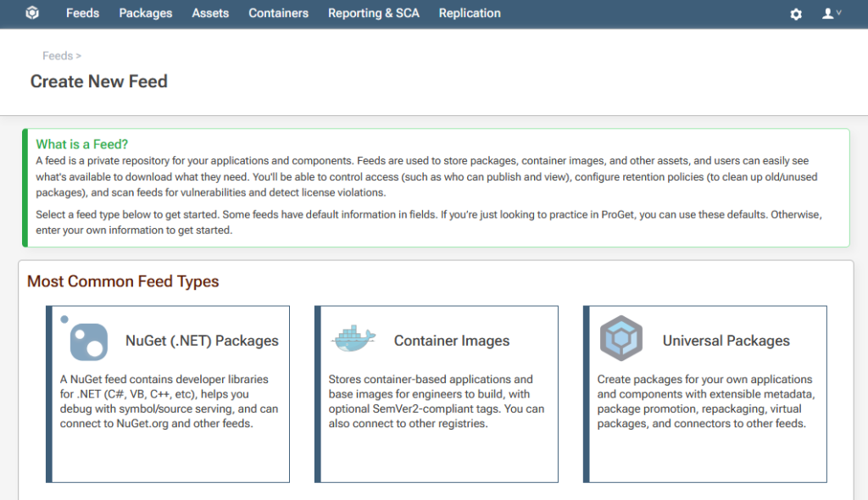Open the Containers section
Image resolution: width=868 pixels, height=500 pixels.
tap(279, 14)
